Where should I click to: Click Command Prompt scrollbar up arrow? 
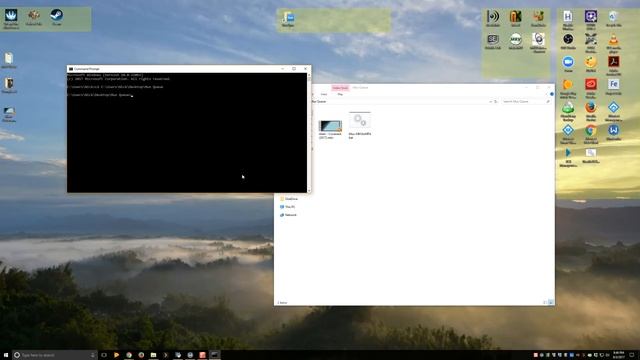309,76
